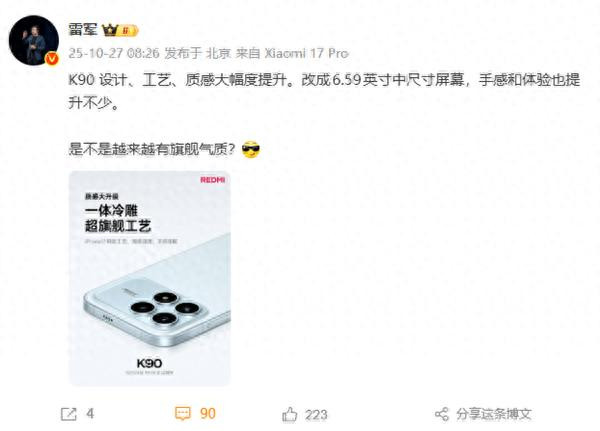The width and height of the screenshot is (600, 431).
Task: Click the 发布于 北京 location text
Action: pos(198,53)
